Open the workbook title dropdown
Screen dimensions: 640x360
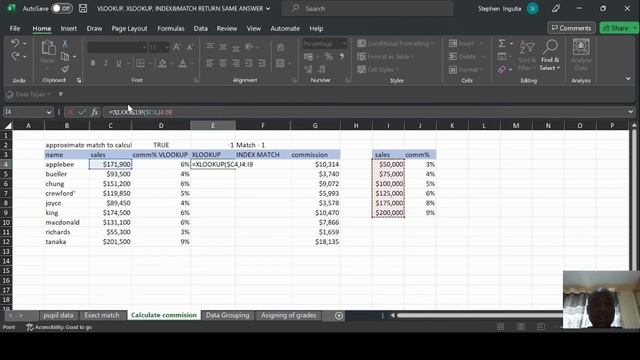pos(268,8)
